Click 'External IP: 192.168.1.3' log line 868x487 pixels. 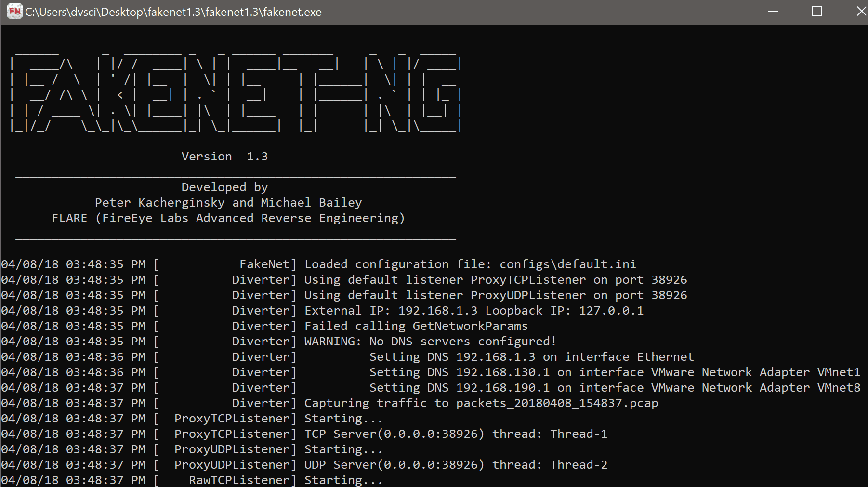point(322,311)
